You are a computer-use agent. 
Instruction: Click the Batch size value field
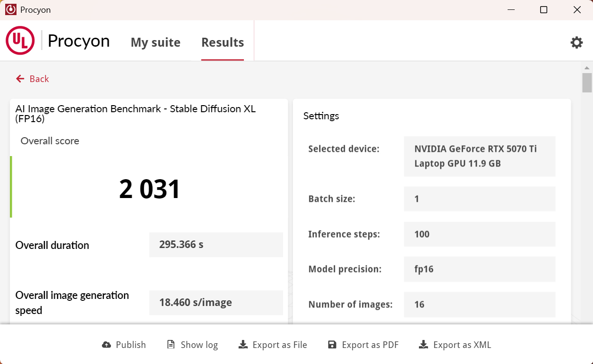(x=479, y=199)
